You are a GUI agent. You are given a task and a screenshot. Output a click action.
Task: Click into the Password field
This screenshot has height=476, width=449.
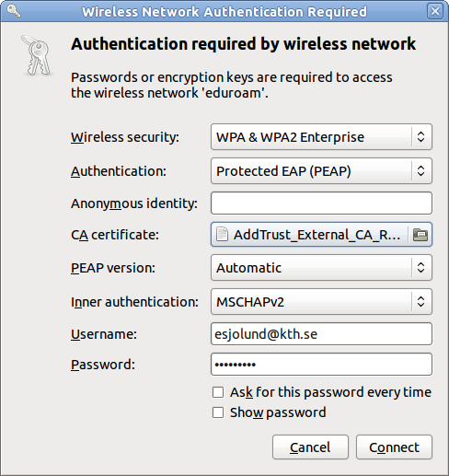[321, 365]
